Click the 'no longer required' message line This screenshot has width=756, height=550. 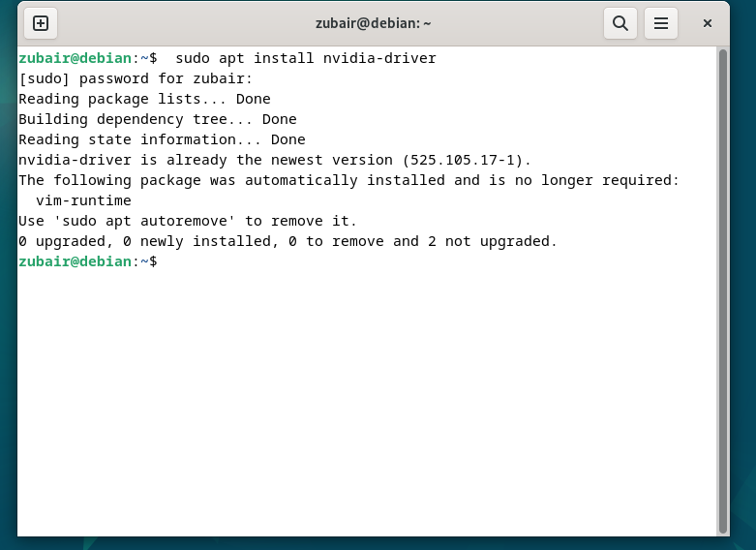pos(348,180)
